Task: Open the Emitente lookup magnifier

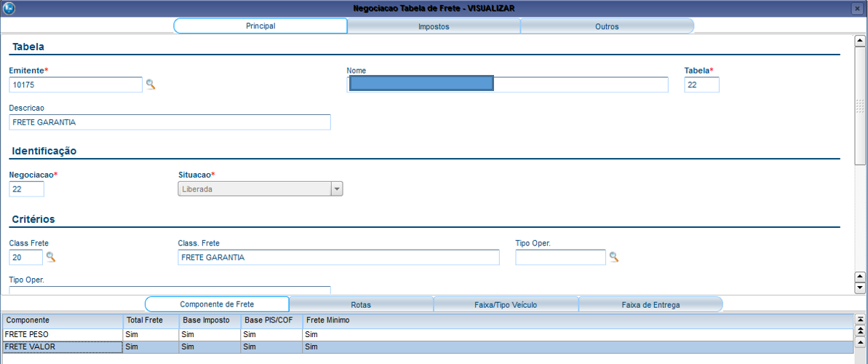Action: (151, 84)
